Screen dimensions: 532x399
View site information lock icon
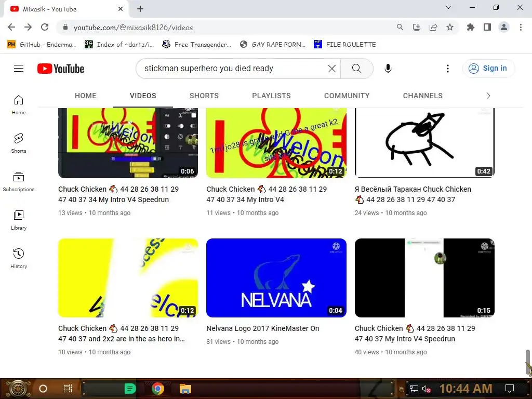pos(65,27)
